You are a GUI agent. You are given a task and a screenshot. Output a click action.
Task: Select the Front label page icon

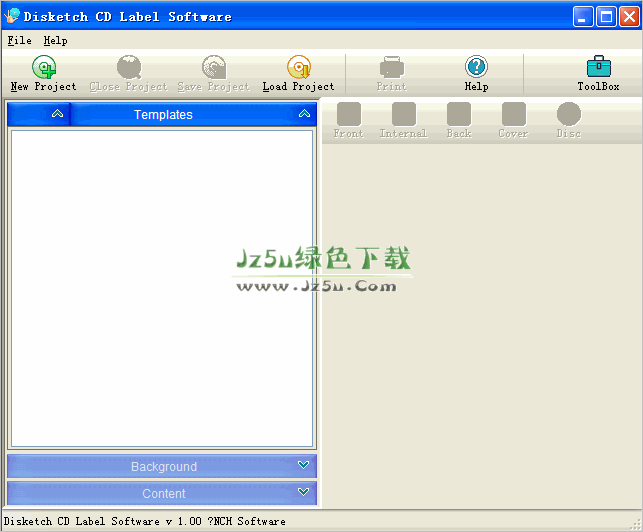[349, 114]
